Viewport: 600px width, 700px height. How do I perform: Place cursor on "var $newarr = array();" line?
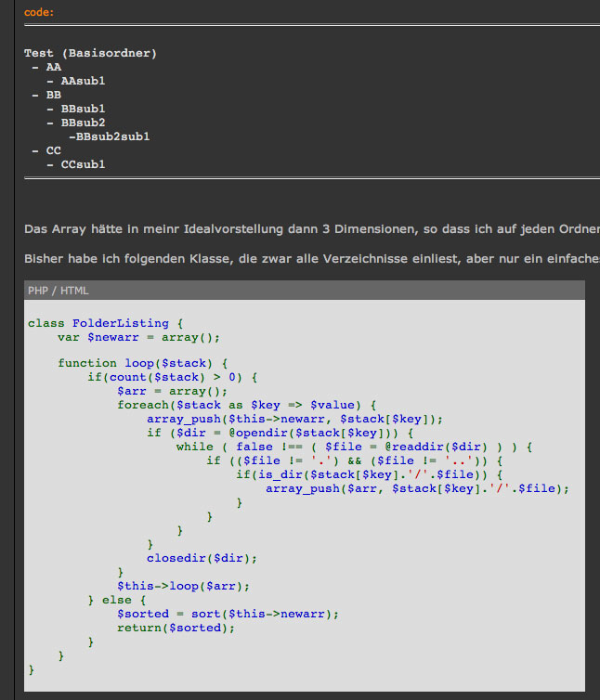click(x=138, y=338)
